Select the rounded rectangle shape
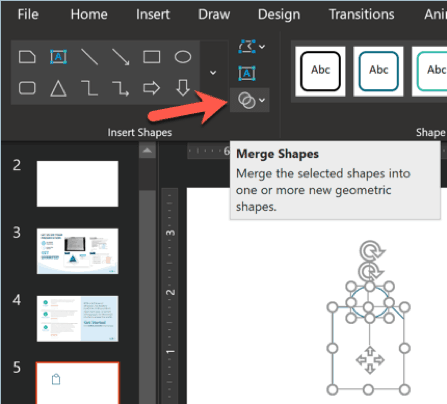 click(27, 88)
